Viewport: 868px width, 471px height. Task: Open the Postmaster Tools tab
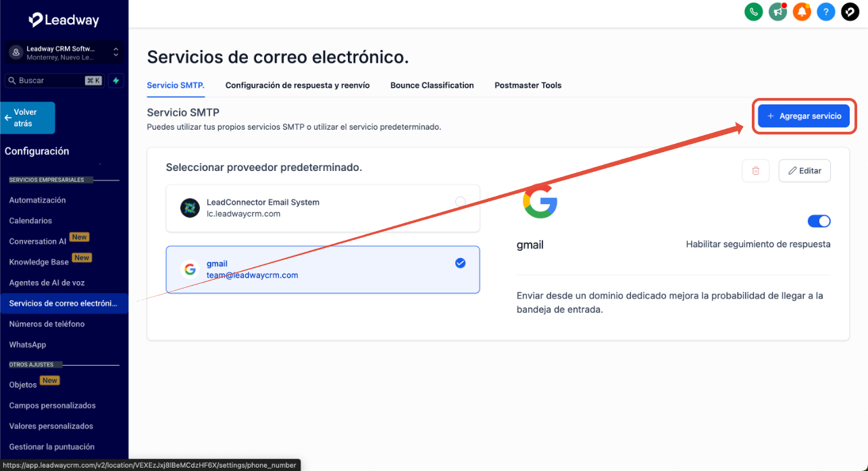pyautogui.click(x=528, y=85)
